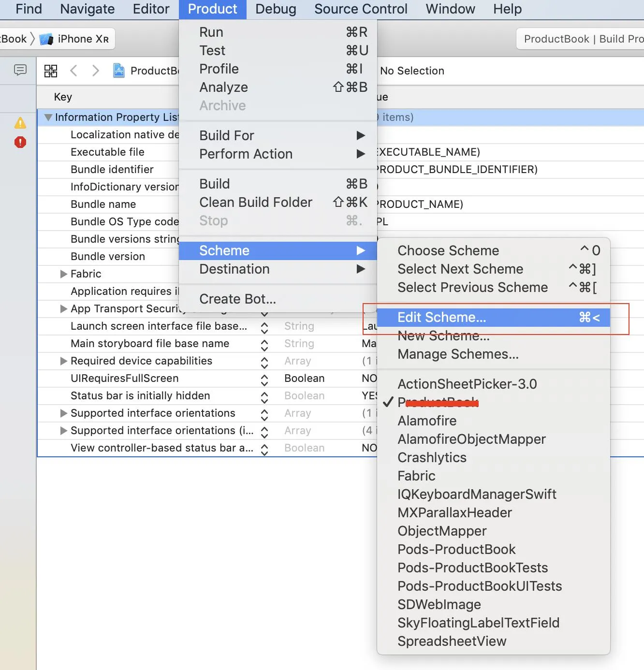
Task: Open Manage Schemes...
Action: pyautogui.click(x=494, y=354)
